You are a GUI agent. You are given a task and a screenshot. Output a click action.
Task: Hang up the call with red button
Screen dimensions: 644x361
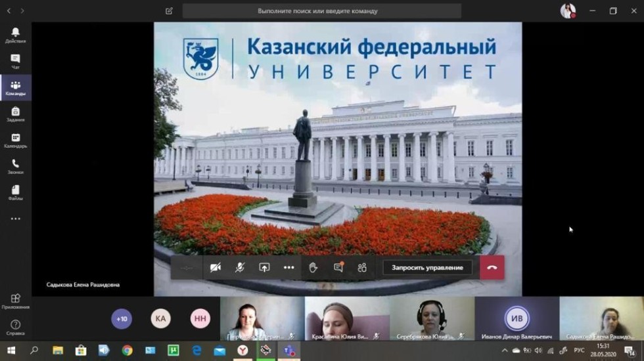[x=492, y=268]
